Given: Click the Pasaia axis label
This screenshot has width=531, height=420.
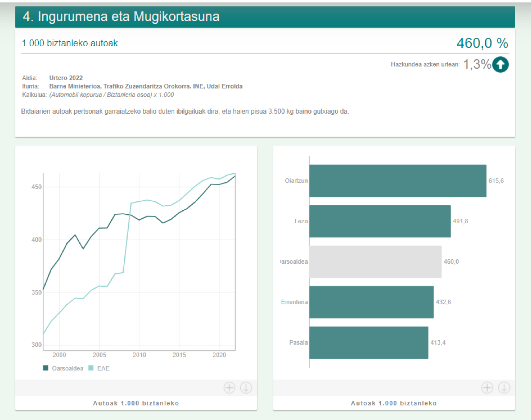Looking at the screenshot, I should pyautogui.click(x=298, y=342).
